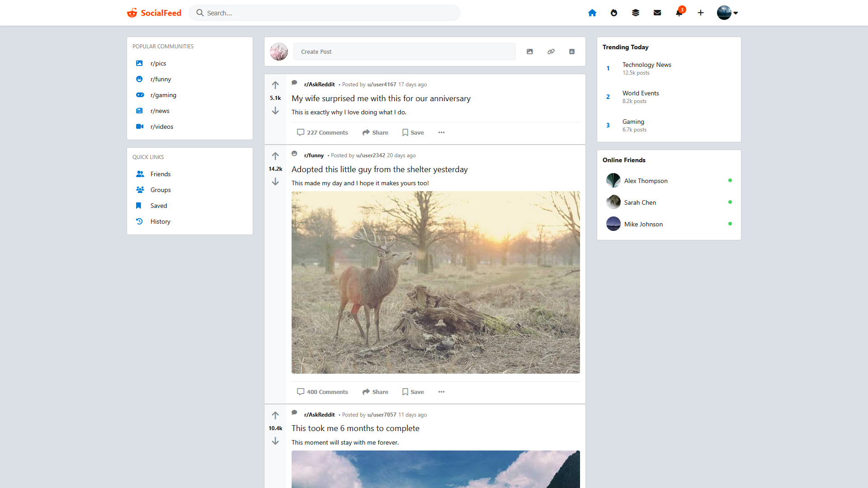Open the deer photo in the post

(435, 282)
